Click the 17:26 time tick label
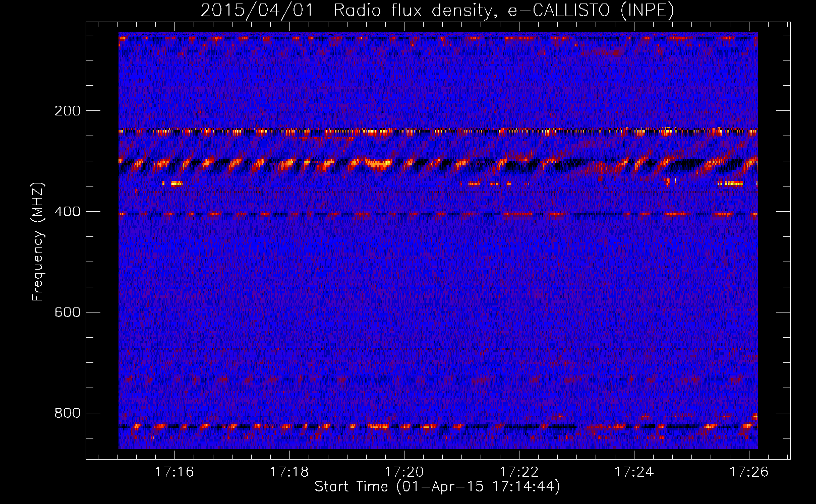 749,472
